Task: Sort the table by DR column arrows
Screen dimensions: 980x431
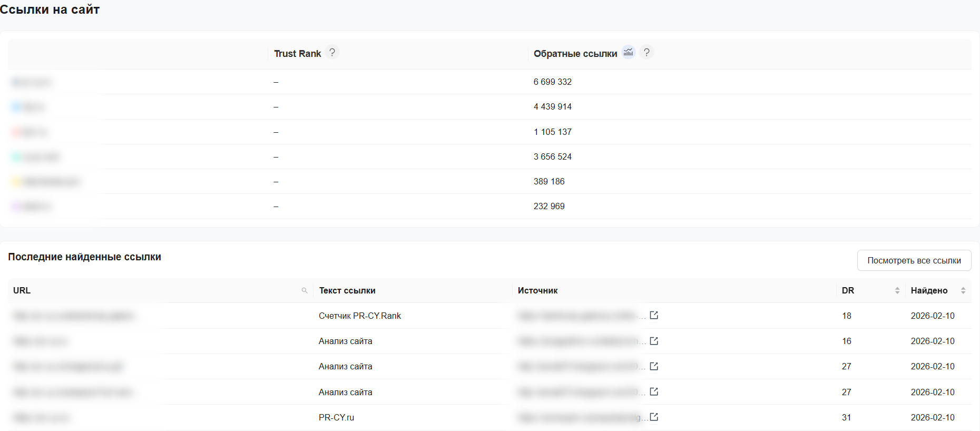Action: (x=897, y=291)
